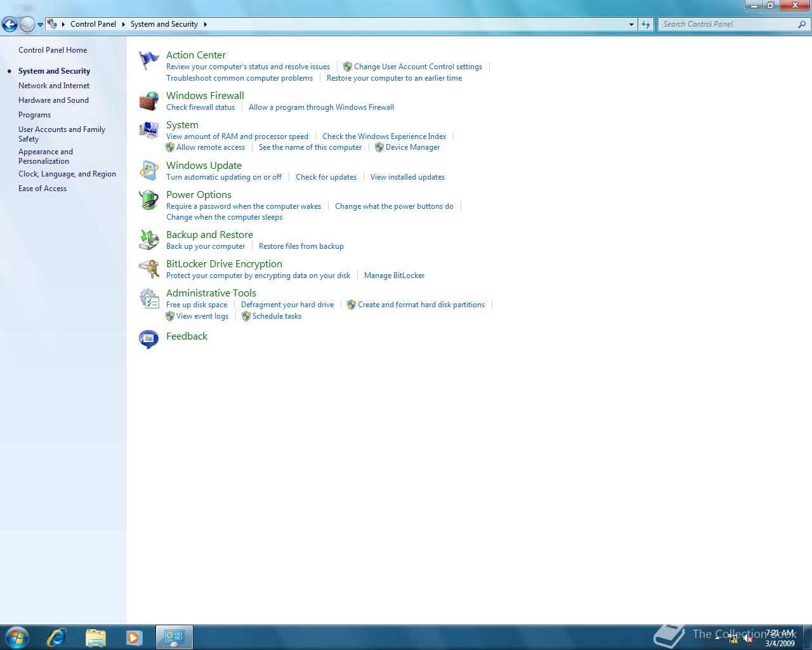Click Restore your computer to an earlier time
The image size is (812, 650).
click(394, 78)
